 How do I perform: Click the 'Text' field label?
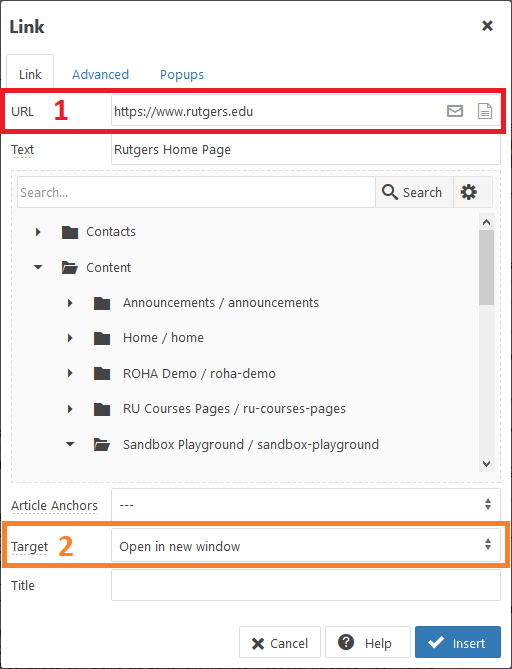[23, 150]
